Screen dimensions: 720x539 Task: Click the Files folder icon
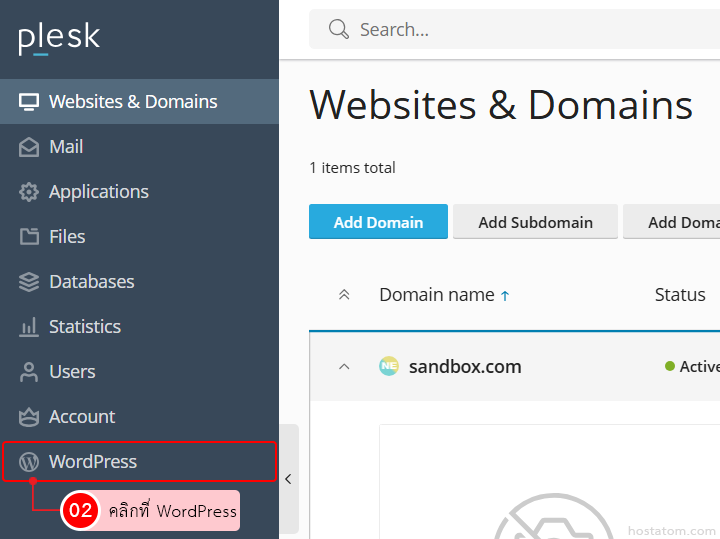click(29, 237)
